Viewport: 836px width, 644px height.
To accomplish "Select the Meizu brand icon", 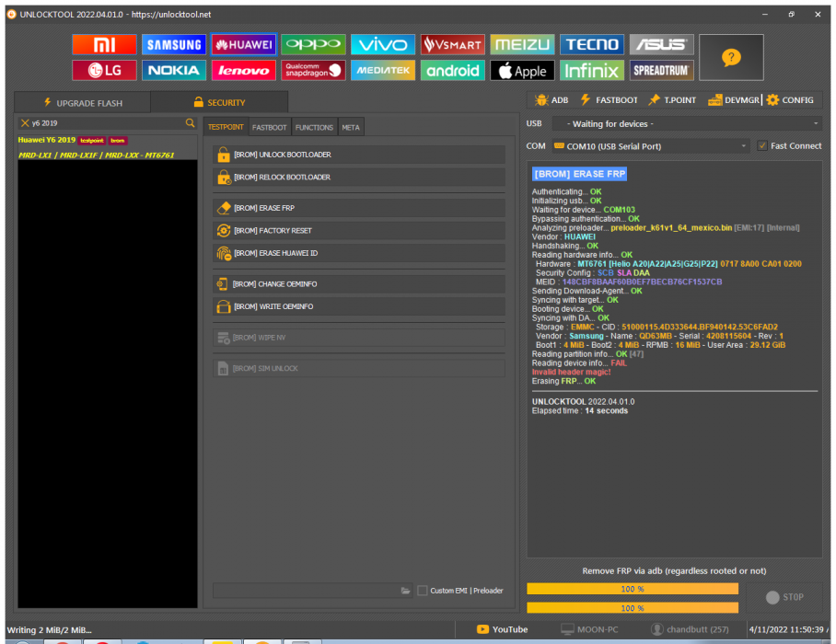I will coord(523,45).
